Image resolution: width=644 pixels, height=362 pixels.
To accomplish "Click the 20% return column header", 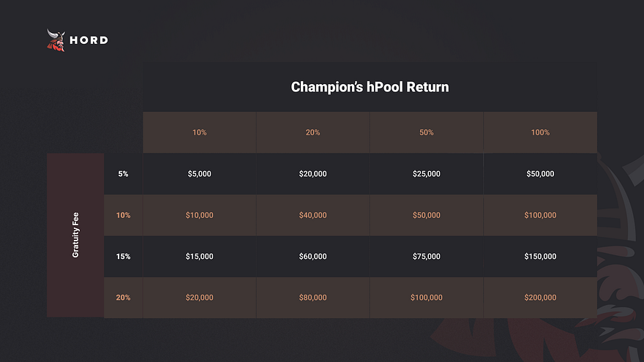I will pyautogui.click(x=313, y=132).
